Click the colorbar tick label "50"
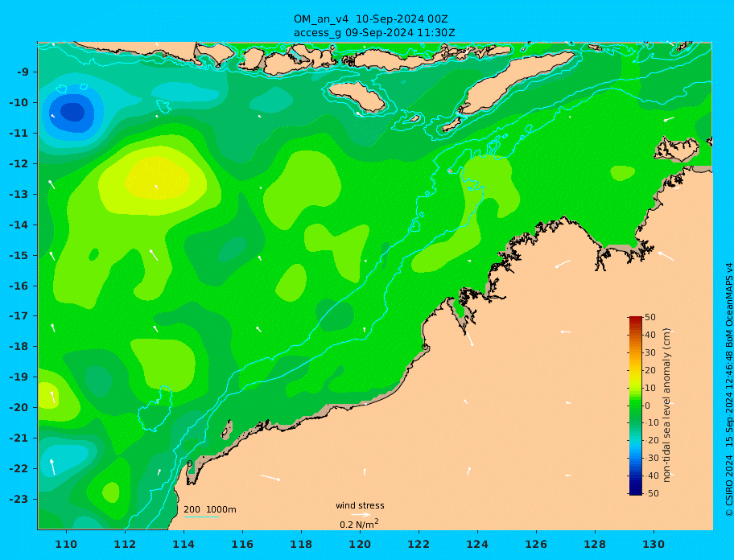 pos(649,317)
